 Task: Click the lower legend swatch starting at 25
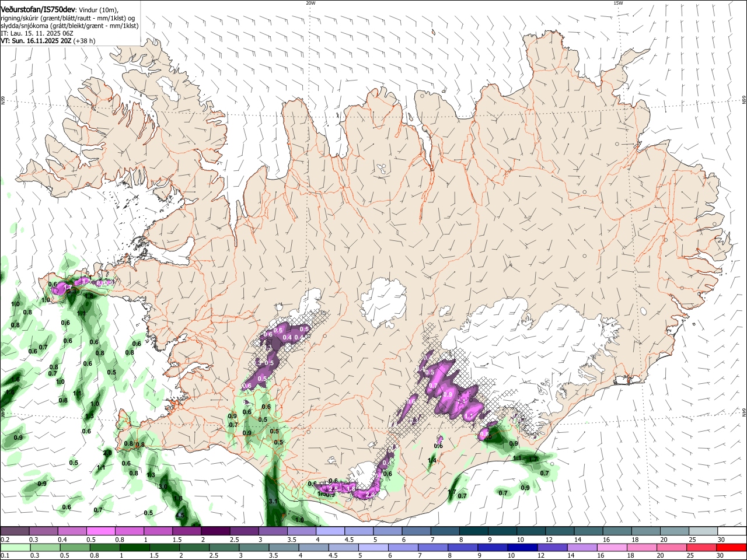[x=701, y=547]
